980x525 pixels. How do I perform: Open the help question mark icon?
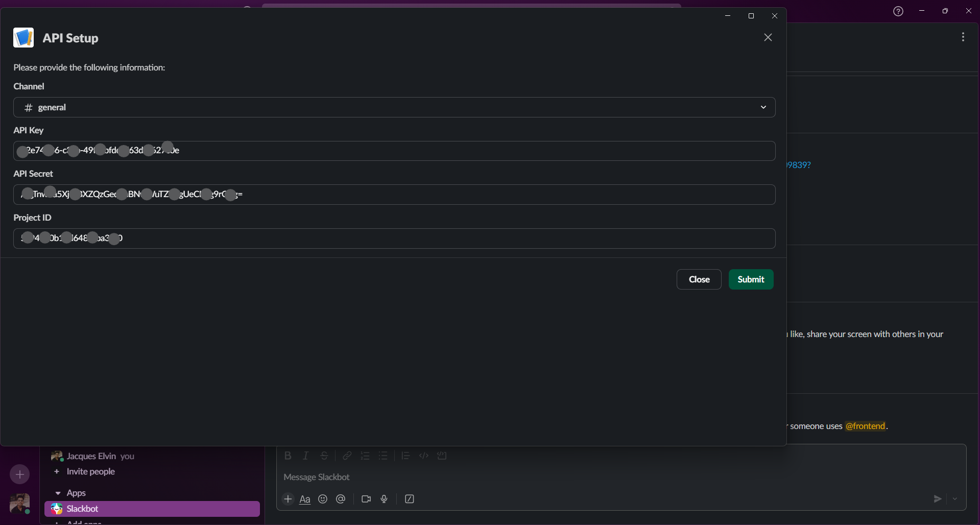coord(898,11)
